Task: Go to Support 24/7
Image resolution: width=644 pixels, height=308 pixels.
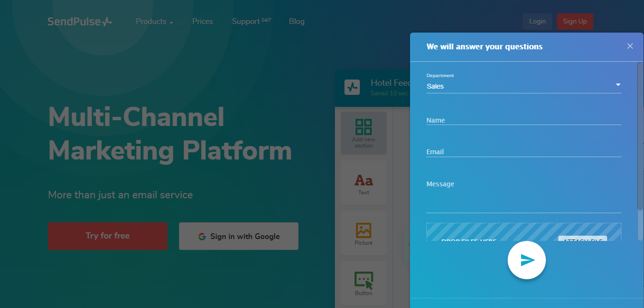Action: click(252, 21)
